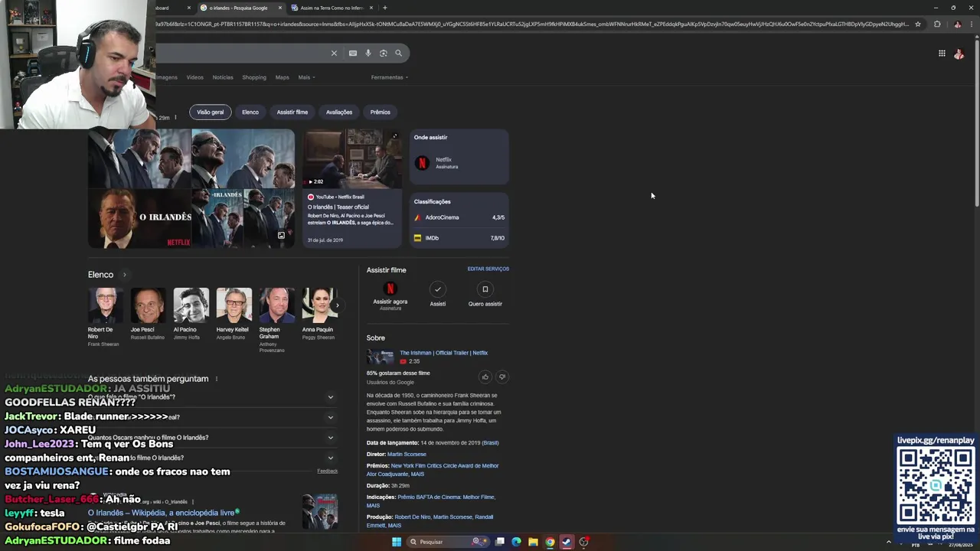Toggle Quero assistir watchlist bookmark

(485, 289)
